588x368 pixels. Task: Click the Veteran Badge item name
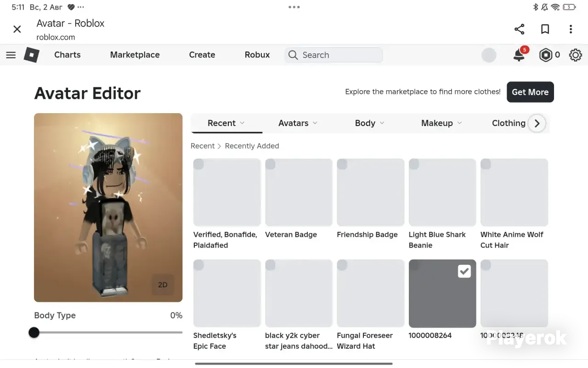(x=291, y=235)
